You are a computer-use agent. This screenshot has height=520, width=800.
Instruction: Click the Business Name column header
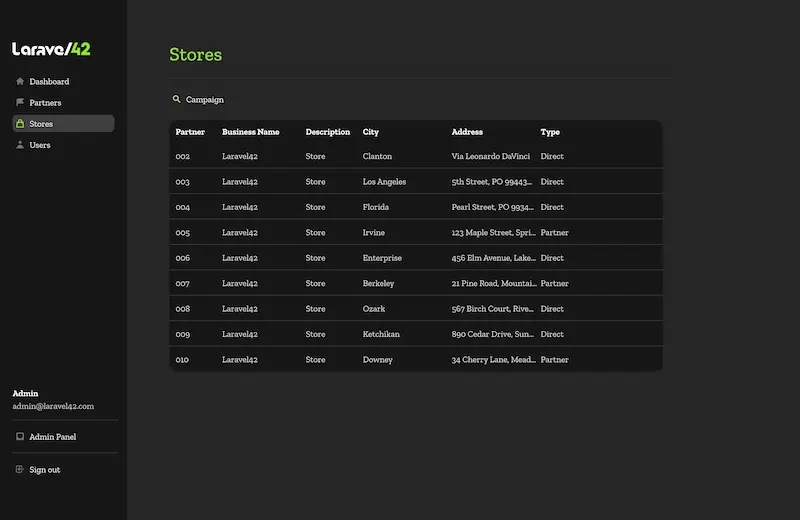coord(251,132)
